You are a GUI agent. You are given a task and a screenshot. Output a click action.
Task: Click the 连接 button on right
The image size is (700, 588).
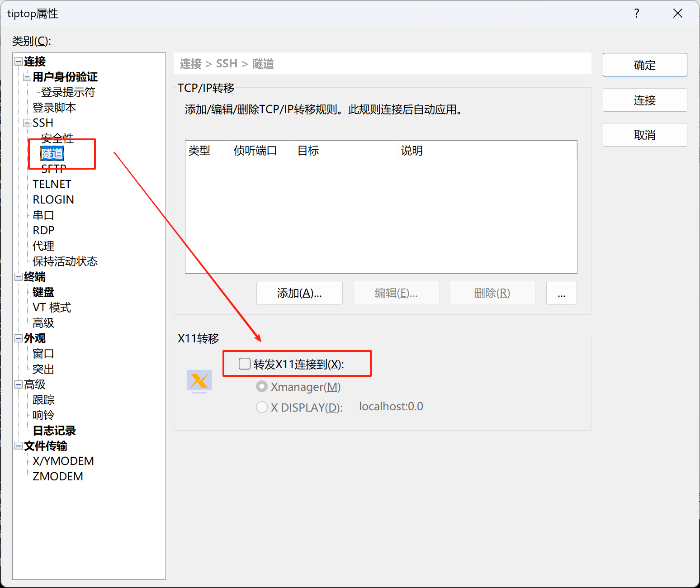click(644, 100)
